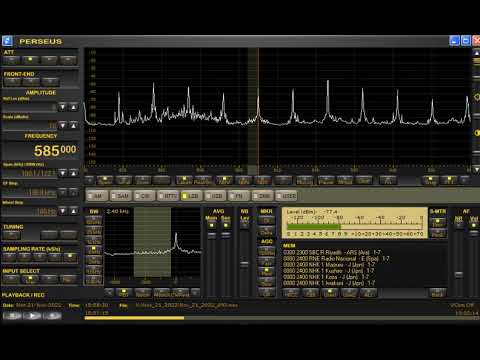Select USB demodulation mode
The image size is (480, 360).
215,196
